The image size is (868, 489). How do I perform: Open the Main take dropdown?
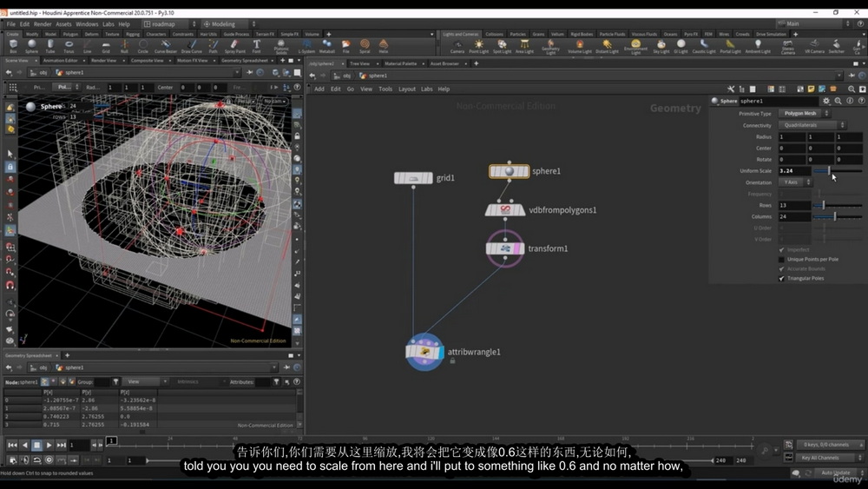click(x=812, y=23)
